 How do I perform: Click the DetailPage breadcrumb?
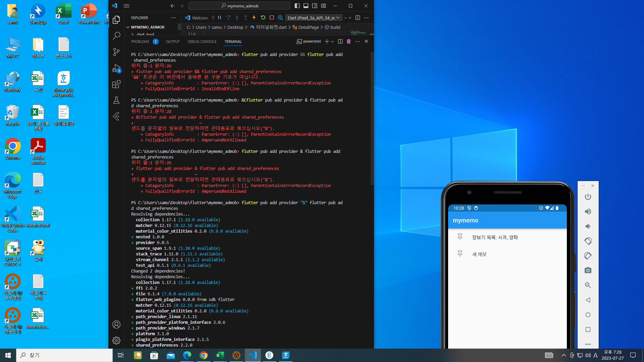point(309,27)
